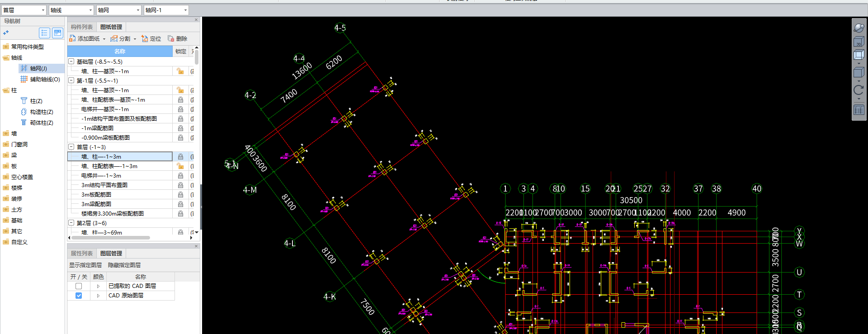Expand 楼梯 folder in navigation tree

(6, 188)
